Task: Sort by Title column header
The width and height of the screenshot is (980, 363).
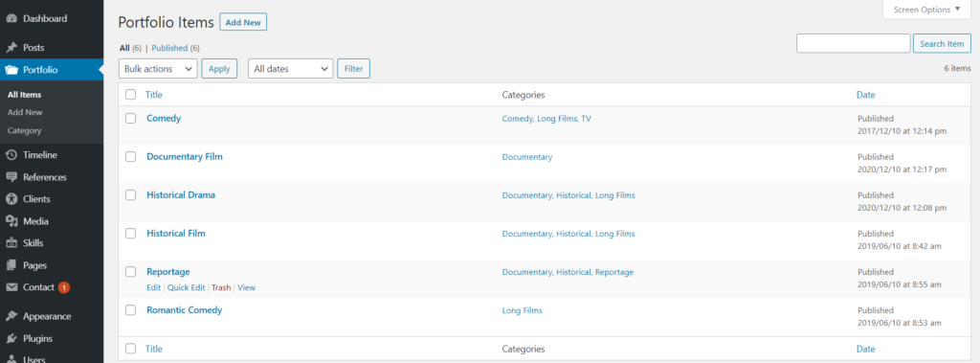Action: tap(154, 95)
